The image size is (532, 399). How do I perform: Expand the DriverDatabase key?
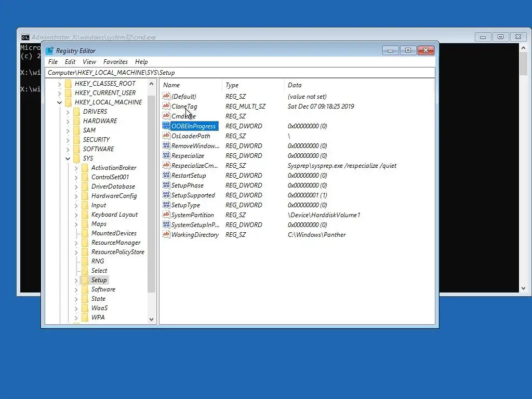[76, 187]
